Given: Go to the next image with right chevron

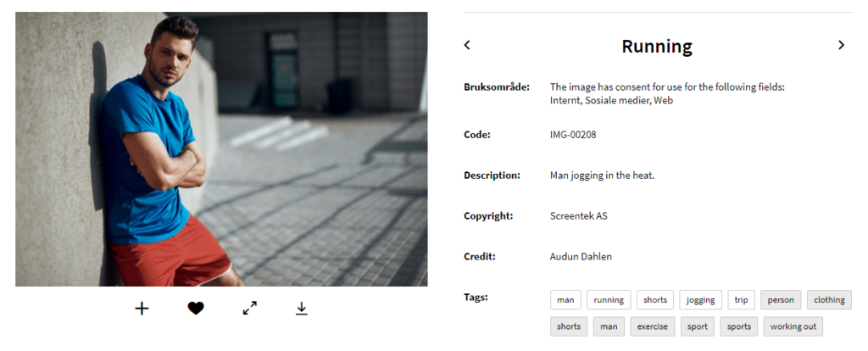Looking at the screenshot, I should pyautogui.click(x=842, y=45).
